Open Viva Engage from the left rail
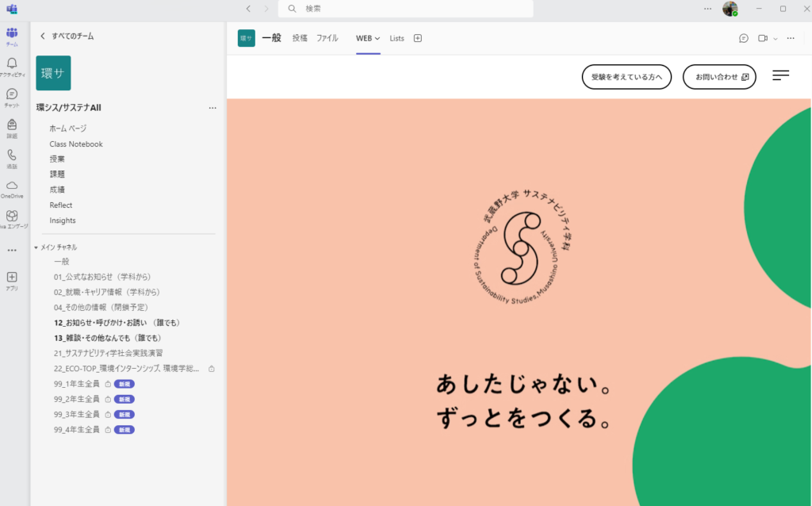 click(12, 220)
